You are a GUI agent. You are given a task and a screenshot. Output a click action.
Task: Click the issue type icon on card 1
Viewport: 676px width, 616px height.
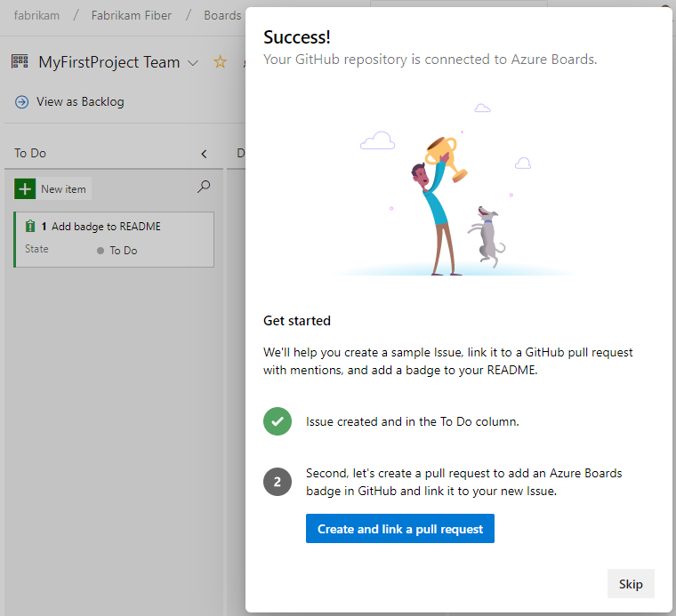pyautogui.click(x=30, y=226)
